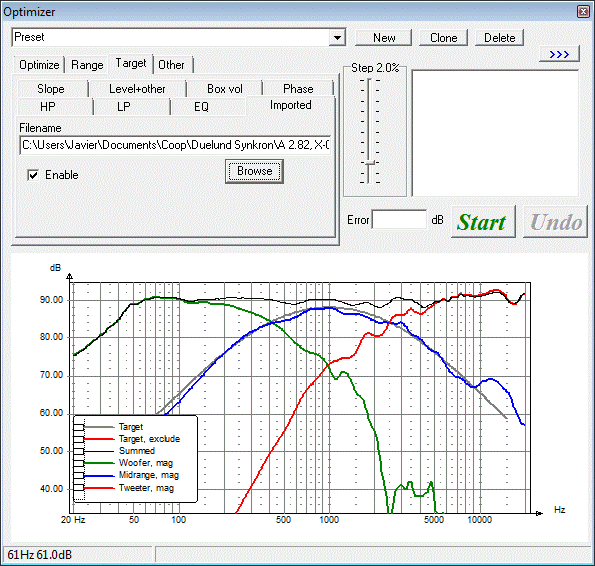Toggle the Target, exclude legend checkbox

[x=79, y=439]
